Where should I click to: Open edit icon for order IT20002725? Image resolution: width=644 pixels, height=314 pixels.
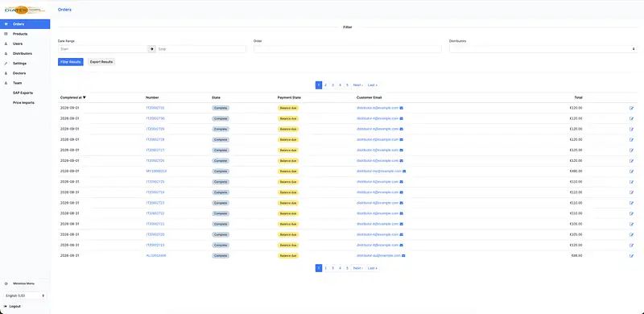click(631, 182)
